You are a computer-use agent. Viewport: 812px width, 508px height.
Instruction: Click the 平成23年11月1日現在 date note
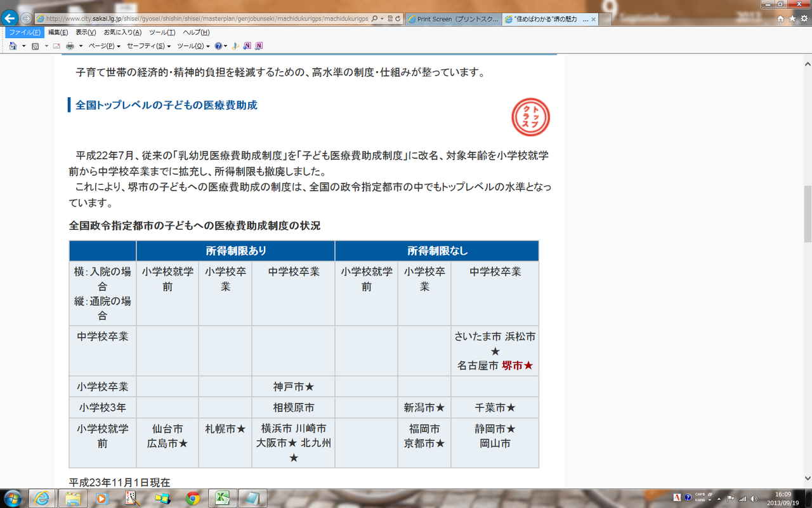pyautogui.click(x=120, y=483)
